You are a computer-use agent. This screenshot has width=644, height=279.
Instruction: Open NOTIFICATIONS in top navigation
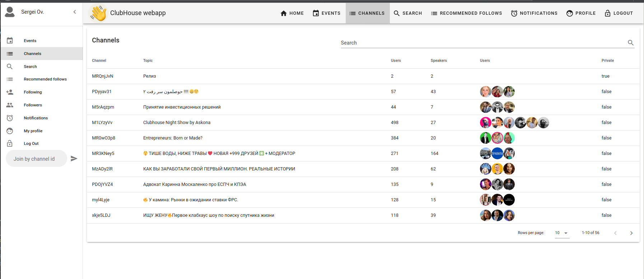coord(534,13)
